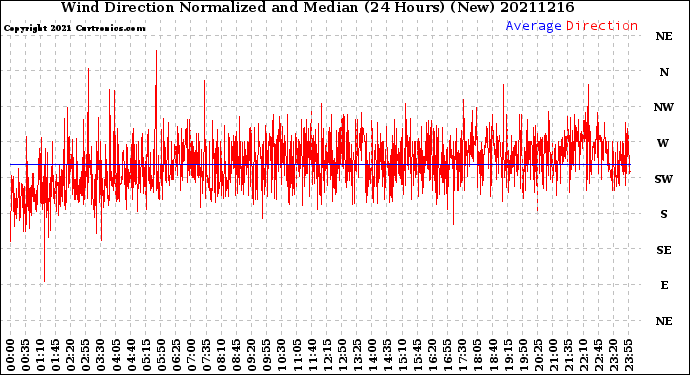The width and height of the screenshot is (690, 375).
Task: Click the 'NW' y-axis label
Action: (x=664, y=107)
